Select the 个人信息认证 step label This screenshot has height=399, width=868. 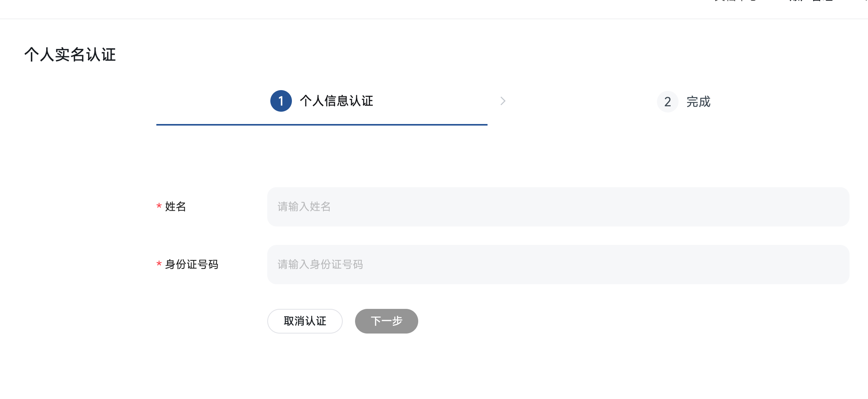pyautogui.click(x=337, y=101)
